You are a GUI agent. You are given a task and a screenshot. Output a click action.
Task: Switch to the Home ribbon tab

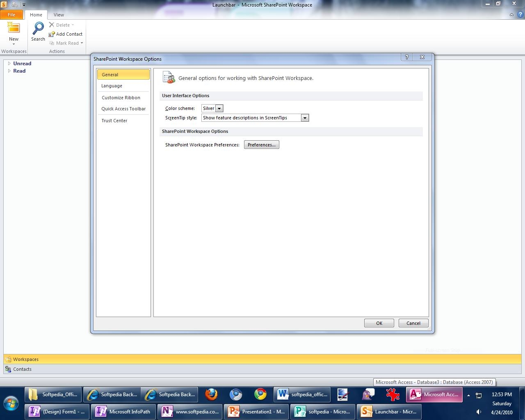pyautogui.click(x=36, y=15)
